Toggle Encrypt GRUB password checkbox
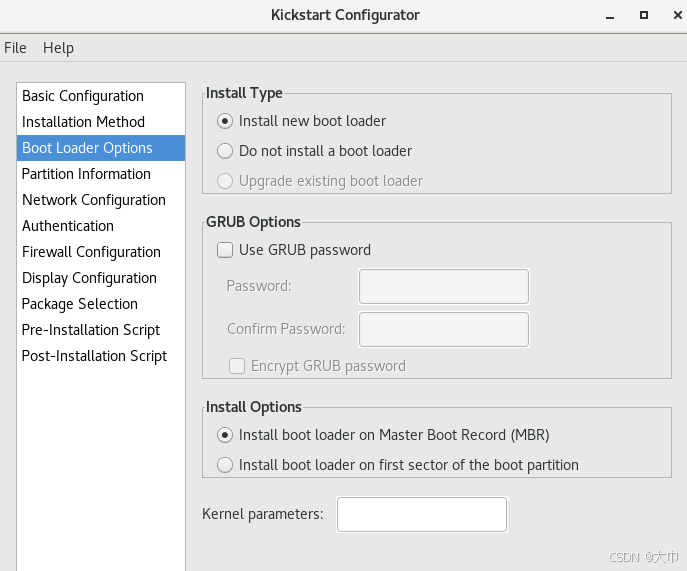 tap(237, 366)
